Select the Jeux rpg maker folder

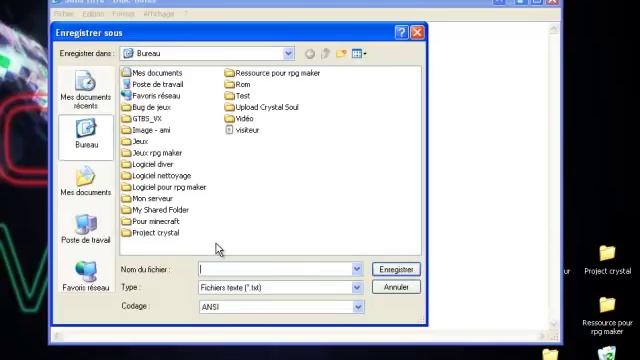click(152, 153)
